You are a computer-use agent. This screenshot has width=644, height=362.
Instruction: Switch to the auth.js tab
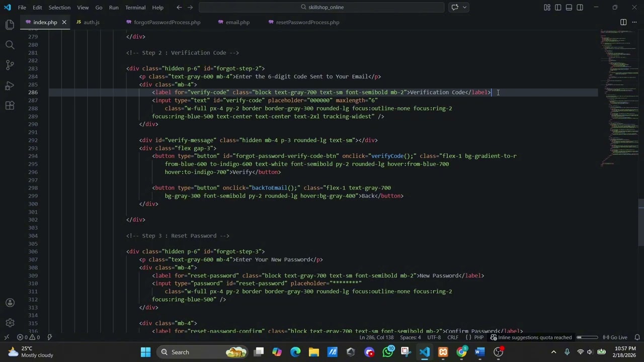coord(92,22)
